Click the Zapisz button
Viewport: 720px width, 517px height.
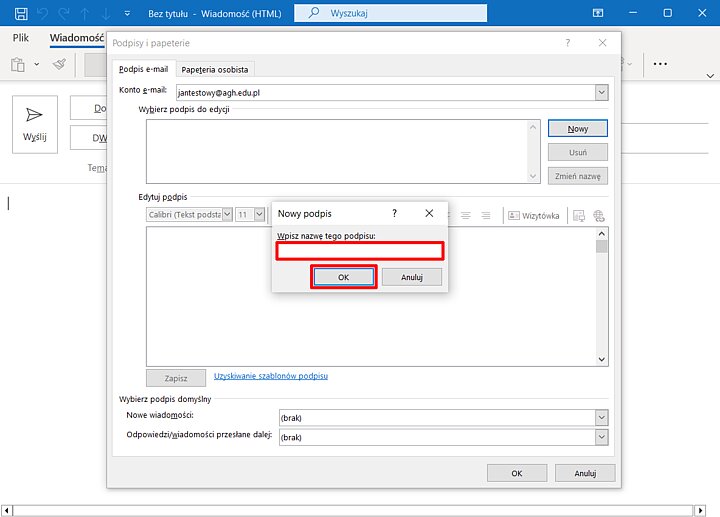(176, 378)
